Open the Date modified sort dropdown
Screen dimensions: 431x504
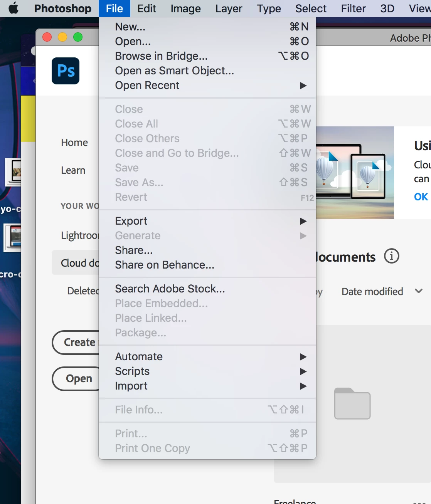(x=382, y=291)
